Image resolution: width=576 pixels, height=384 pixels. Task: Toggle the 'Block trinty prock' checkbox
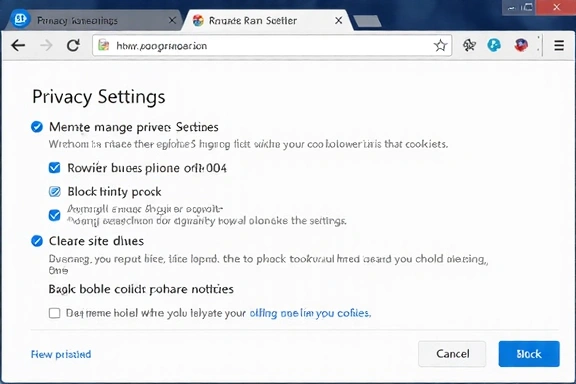point(54,191)
